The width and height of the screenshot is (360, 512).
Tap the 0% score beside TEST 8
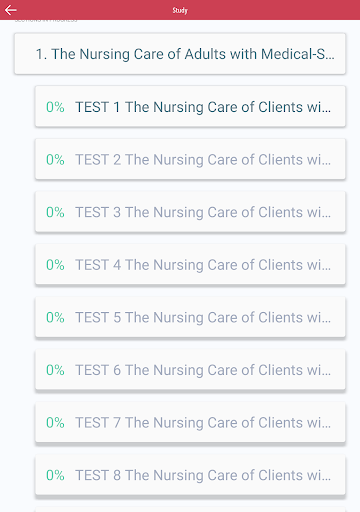[x=55, y=476]
